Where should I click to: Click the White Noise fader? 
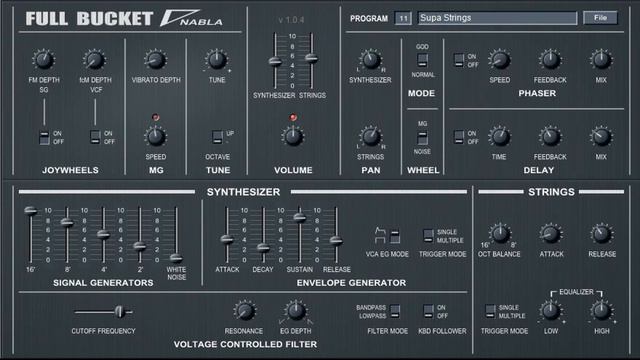coord(176,258)
